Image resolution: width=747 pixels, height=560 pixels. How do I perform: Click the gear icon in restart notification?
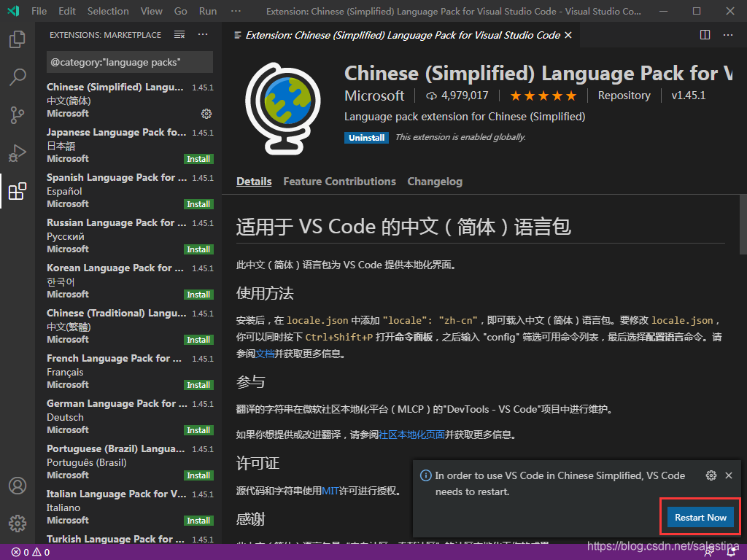pyautogui.click(x=711, y=475)
